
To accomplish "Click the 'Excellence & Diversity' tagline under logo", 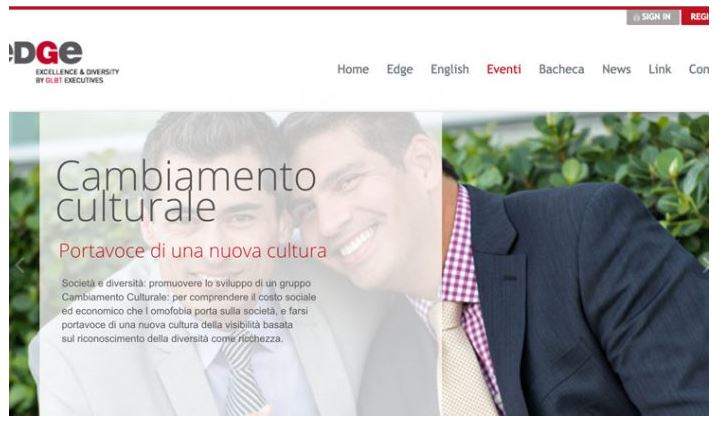I will (x=77, y=76).
